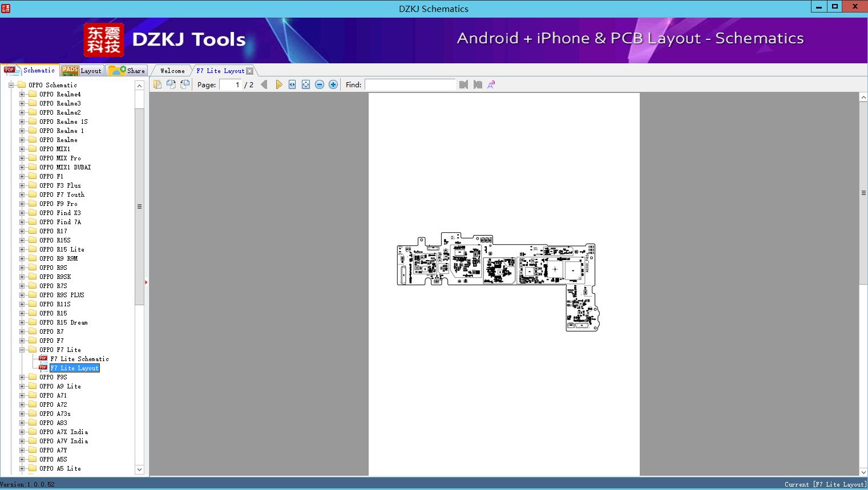
Task: Expand the OPPO Realme4 folder
Action: 22,94
